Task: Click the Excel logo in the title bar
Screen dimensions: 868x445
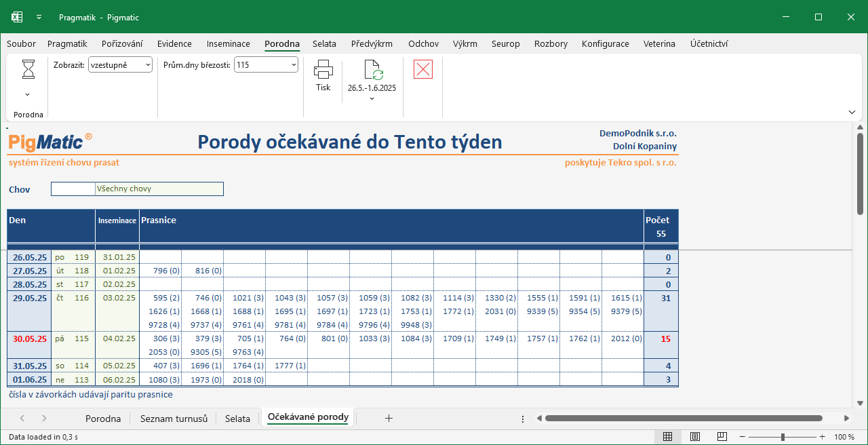Action: 18,17
